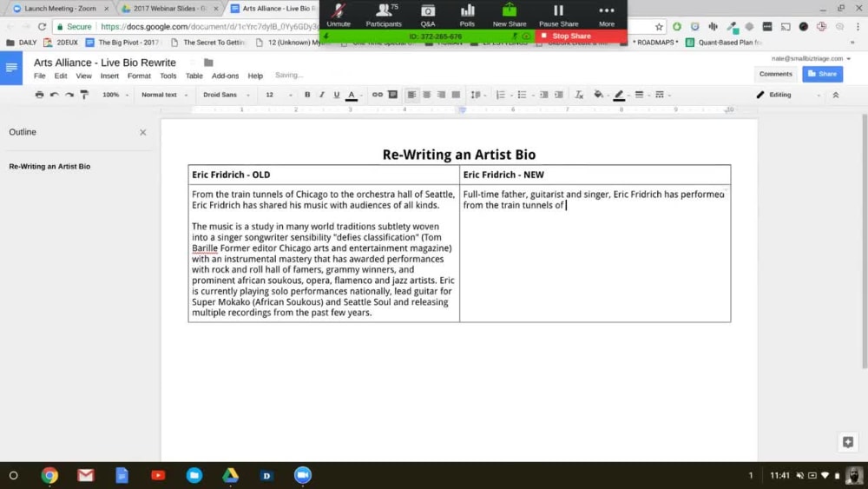
Task: Click the Zoom Unmute button
Action: 339,15
